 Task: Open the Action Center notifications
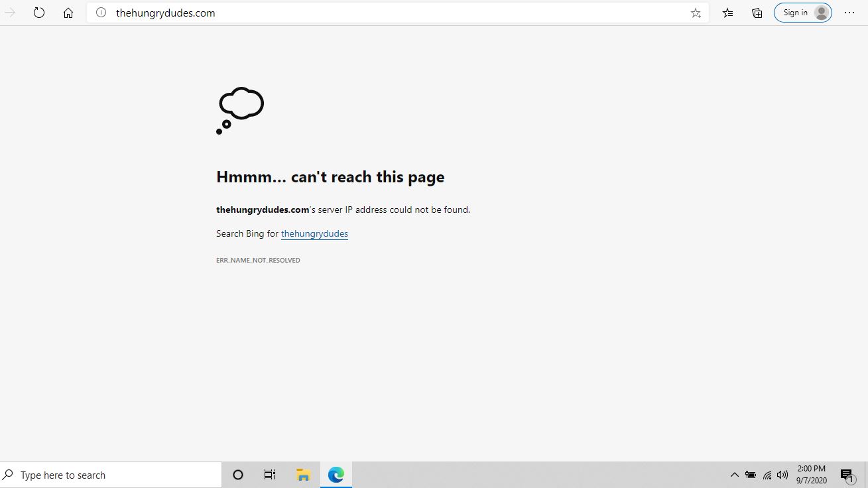(847, 475)
